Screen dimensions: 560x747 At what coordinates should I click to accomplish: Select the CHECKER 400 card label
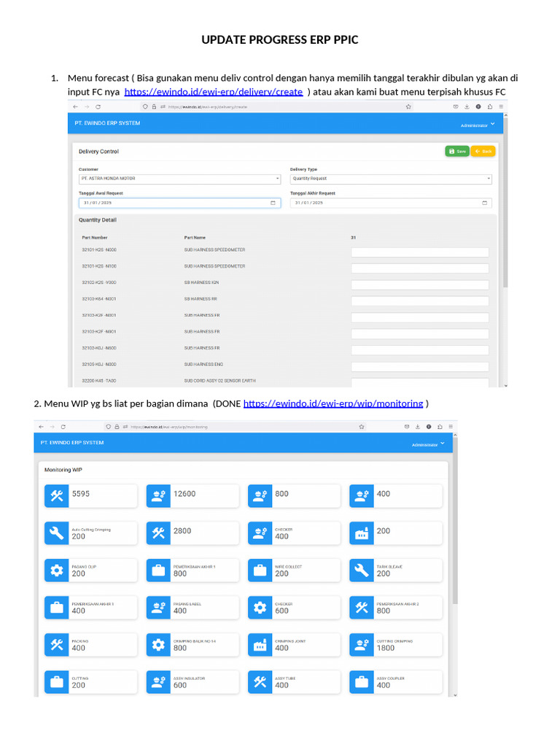(x=284, y=530)
